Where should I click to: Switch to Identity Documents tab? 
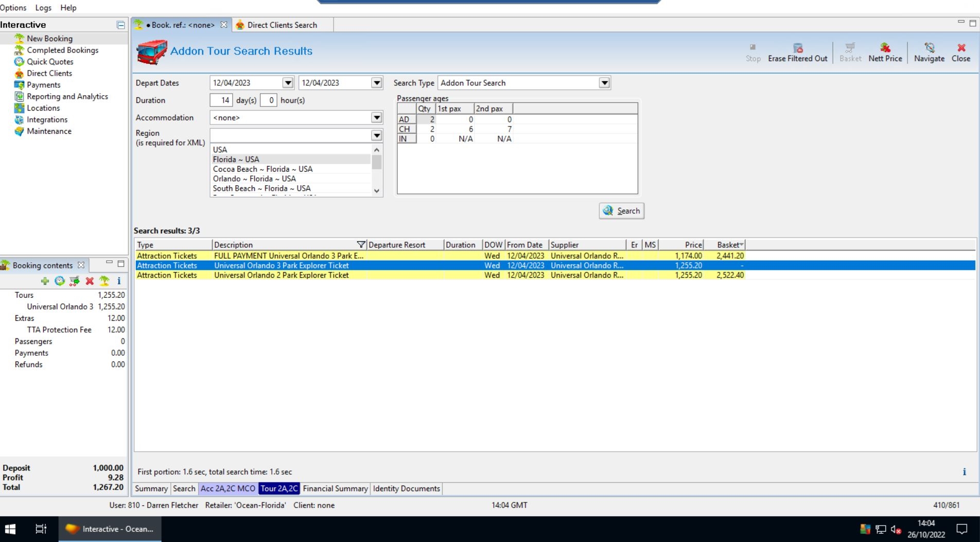(406, 489)
